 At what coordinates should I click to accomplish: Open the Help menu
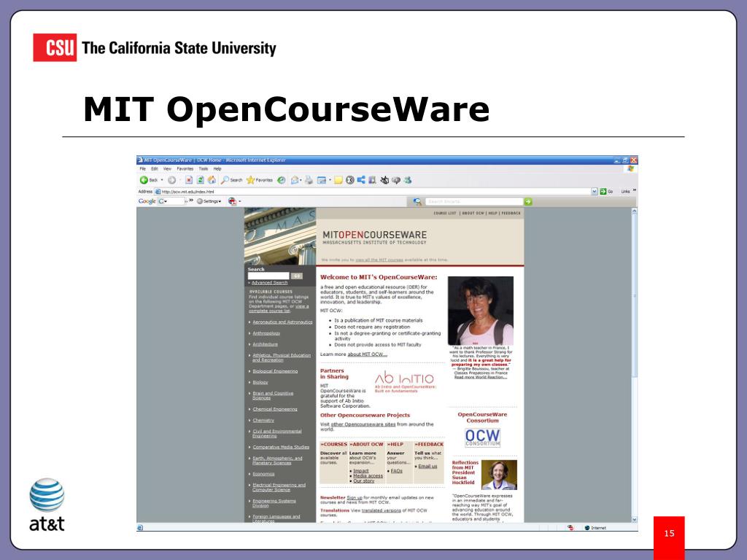point(217,168)
